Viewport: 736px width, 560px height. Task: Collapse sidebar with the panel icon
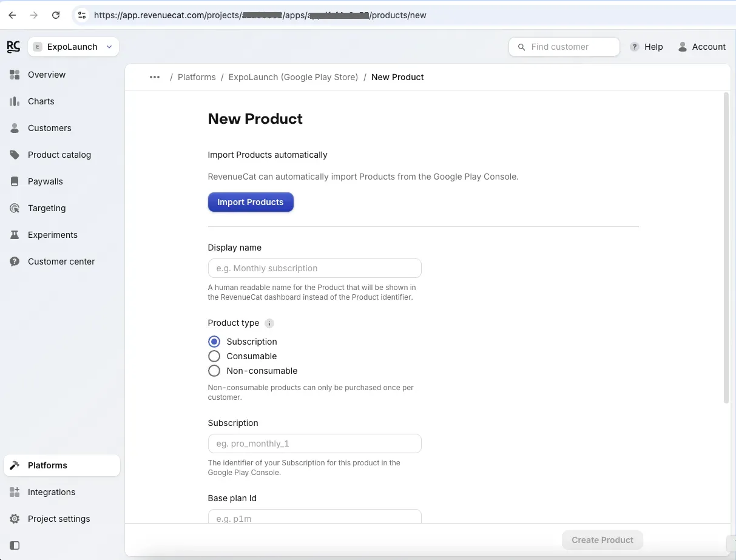[15, 545]
